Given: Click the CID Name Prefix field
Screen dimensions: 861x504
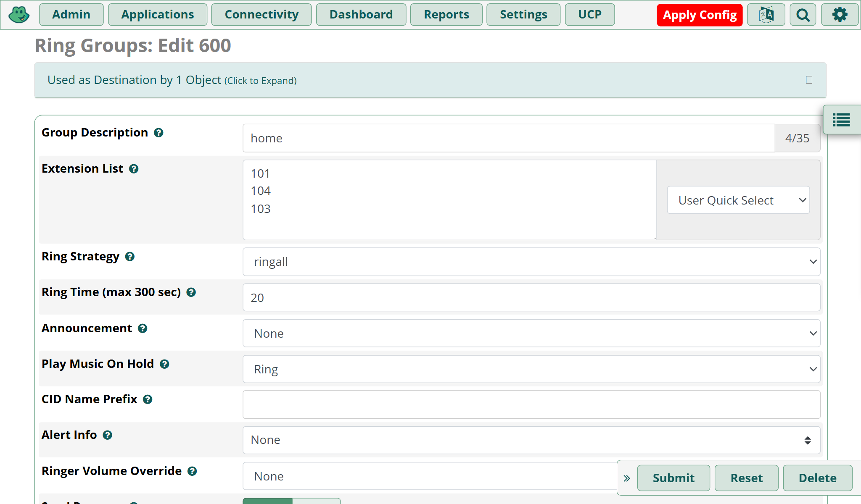Looking at the screenshot, I should tap(531, 405).
